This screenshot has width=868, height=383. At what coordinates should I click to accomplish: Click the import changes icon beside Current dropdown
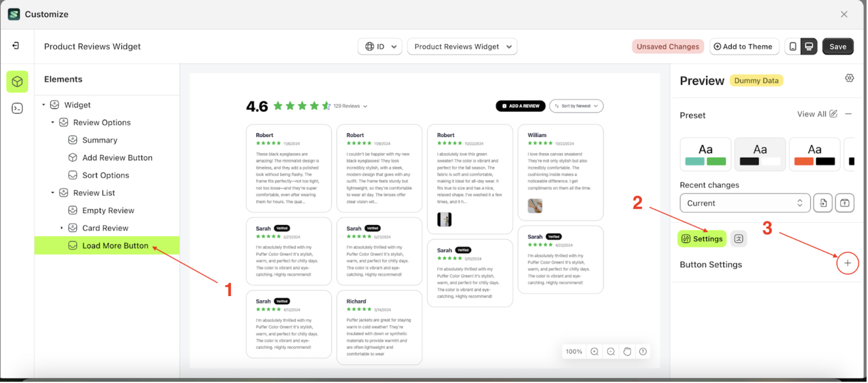click(822, 203)
